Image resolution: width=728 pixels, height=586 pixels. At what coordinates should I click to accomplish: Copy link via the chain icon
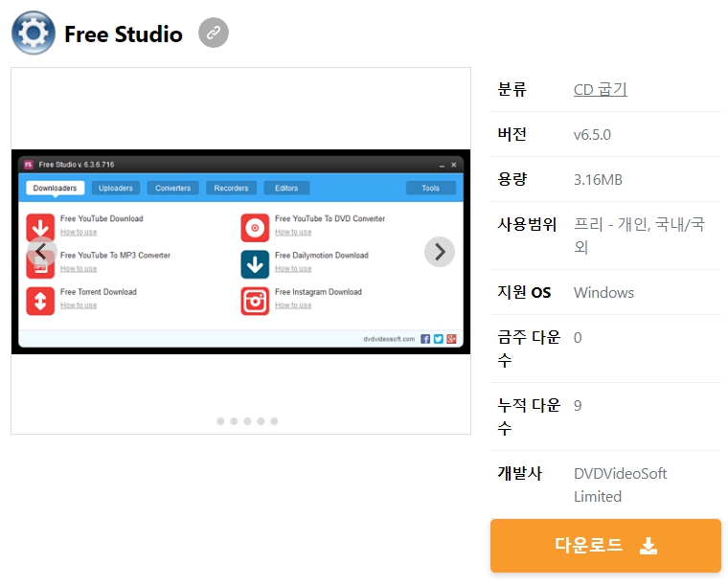coord(214,33)
